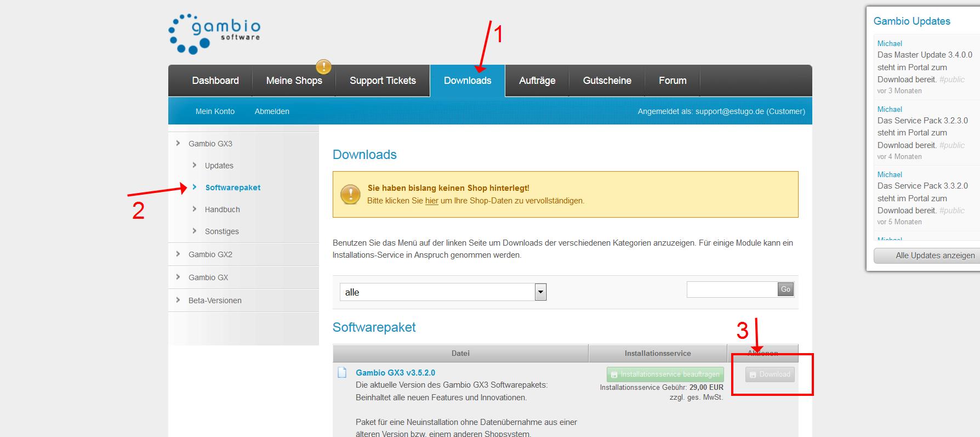Click the Gambio Updates panel heading
The width and height of the screenshot is (980, 437).
911,21
